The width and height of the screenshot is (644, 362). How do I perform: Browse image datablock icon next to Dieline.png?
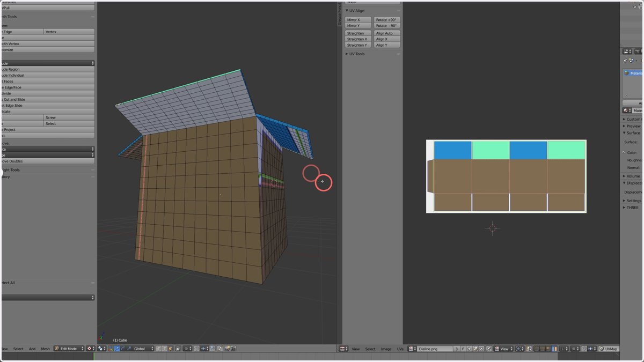click(x=412, y=349)
